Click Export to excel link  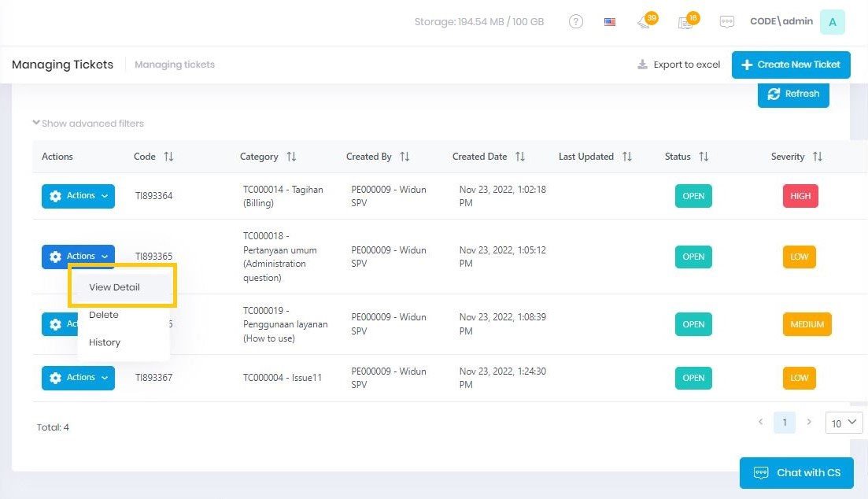[x=678, y=65]
